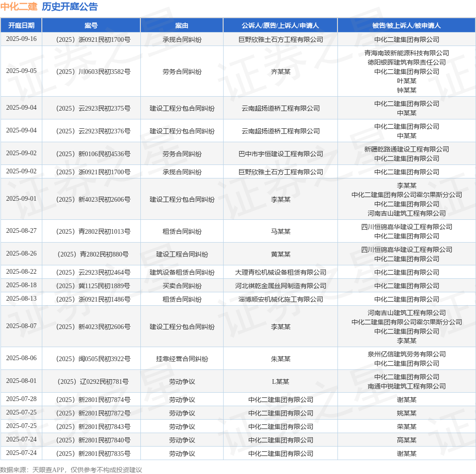476x474 pixels.
Task: Click cause 买卖合同纠纷
Action: pyautogui.click(x=182, y=286)
